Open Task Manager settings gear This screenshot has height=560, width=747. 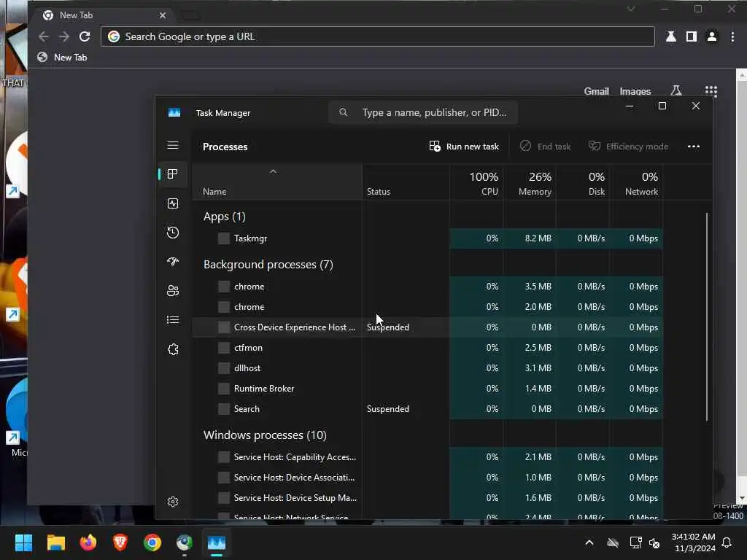pos(173,502)
